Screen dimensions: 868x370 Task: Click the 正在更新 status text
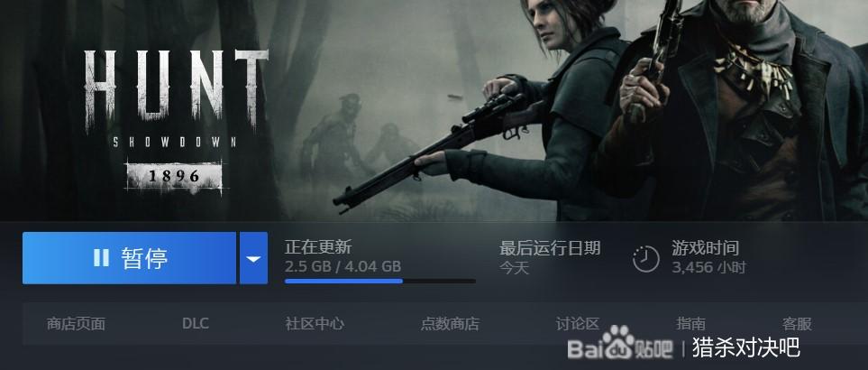(318, 247)
